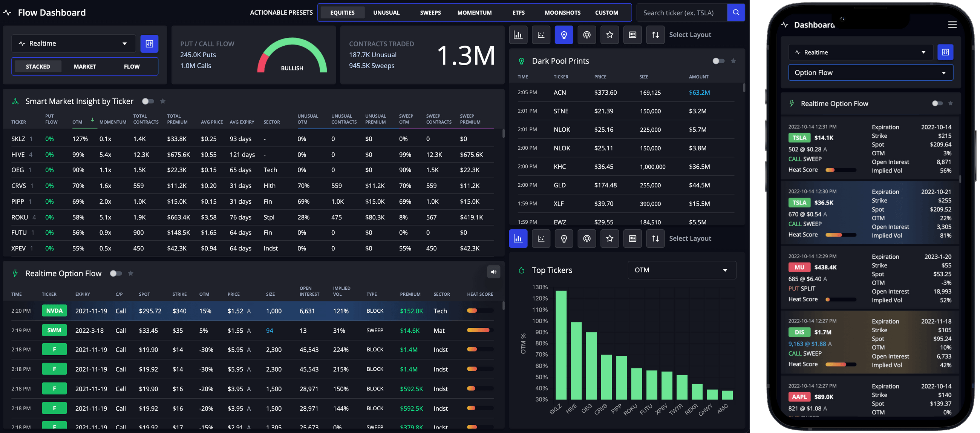Image resolution: width=980 pixels, height=433 pixels.
Task: Toggle the Dark Pool Prints switch
Action: [x=718, y=61]
